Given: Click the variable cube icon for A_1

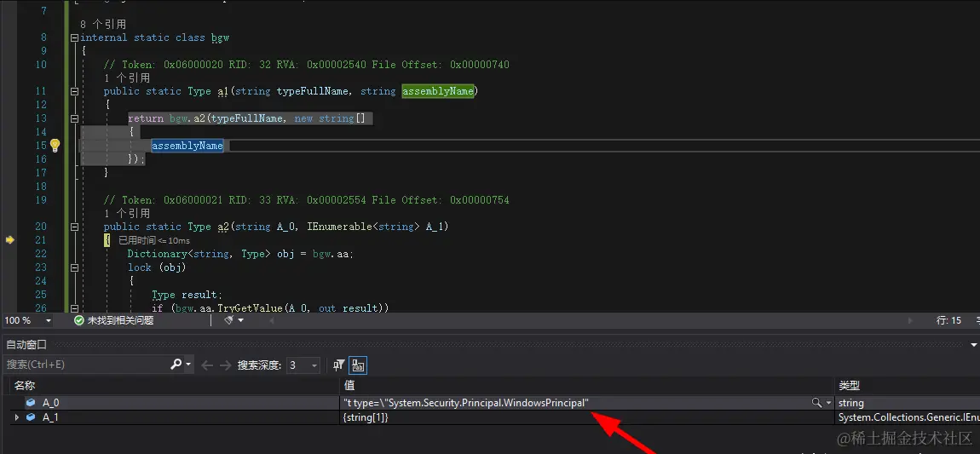Looking at the screenshot, I should click(31, 417).
